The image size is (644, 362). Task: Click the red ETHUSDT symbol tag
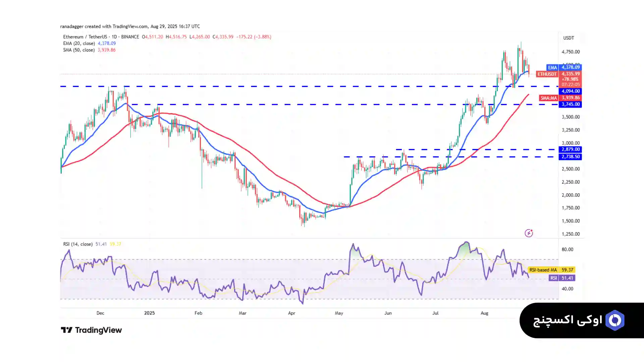[x=547, y=74]
